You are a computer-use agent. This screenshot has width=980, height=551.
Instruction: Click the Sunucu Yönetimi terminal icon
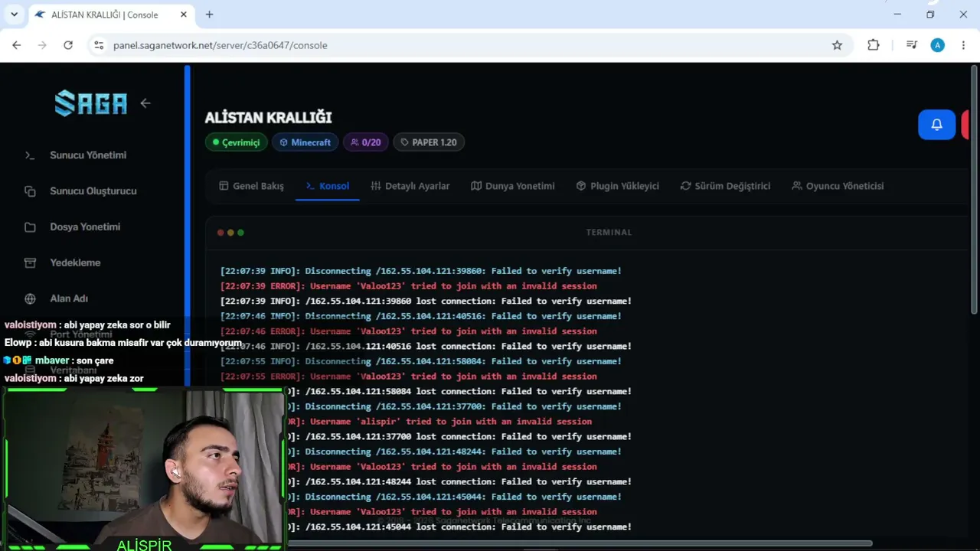pyautogui.click(x=30, y=155)
